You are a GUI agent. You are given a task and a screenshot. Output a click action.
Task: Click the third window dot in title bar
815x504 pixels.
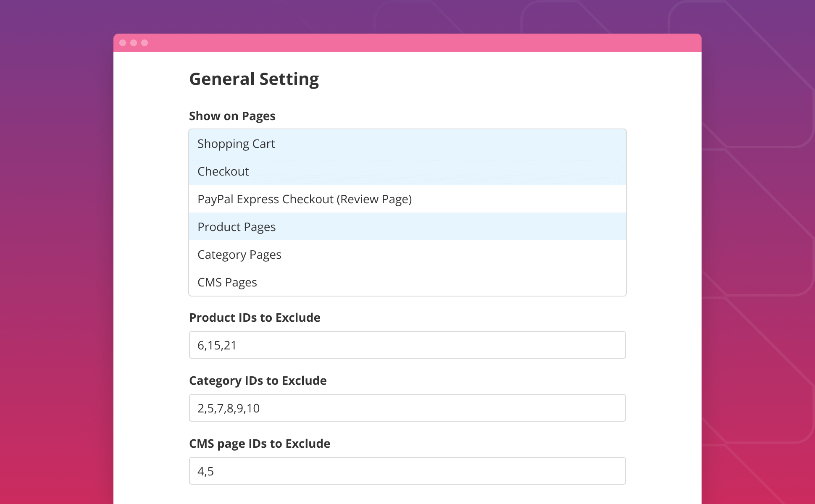click(x=145, y=43)
